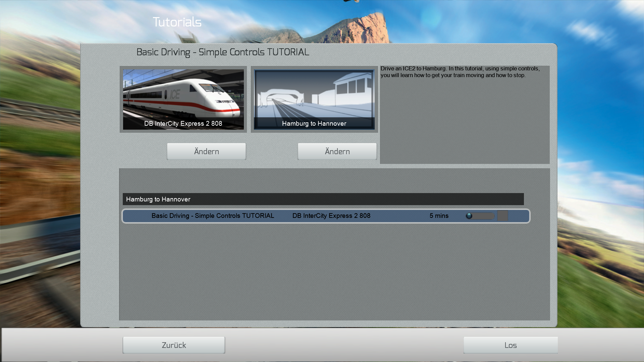
Task: Click Ändern below the train image
Action: click(x=206, y=152)
